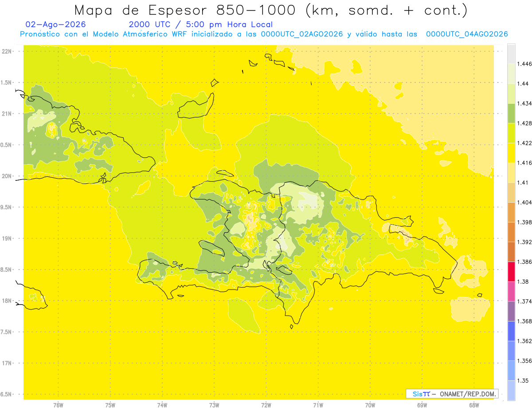Click the purple legend swatch between 1.374 and 1.368
The width and height of the screenshot is (532, 411).
coord(511,311)
